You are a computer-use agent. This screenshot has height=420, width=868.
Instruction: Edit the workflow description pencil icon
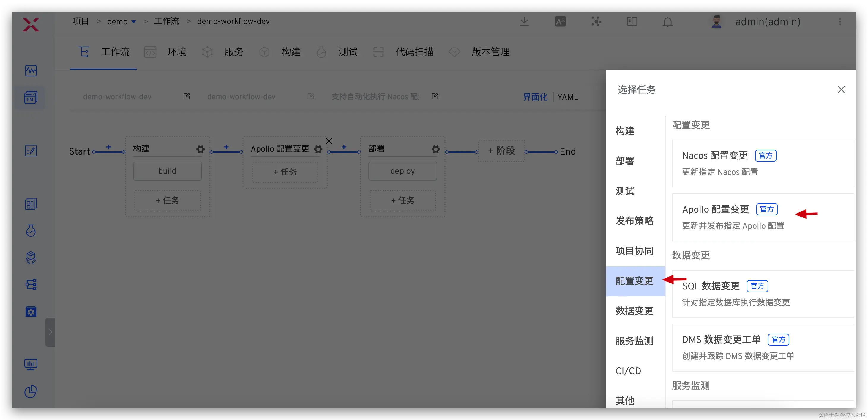435,96
